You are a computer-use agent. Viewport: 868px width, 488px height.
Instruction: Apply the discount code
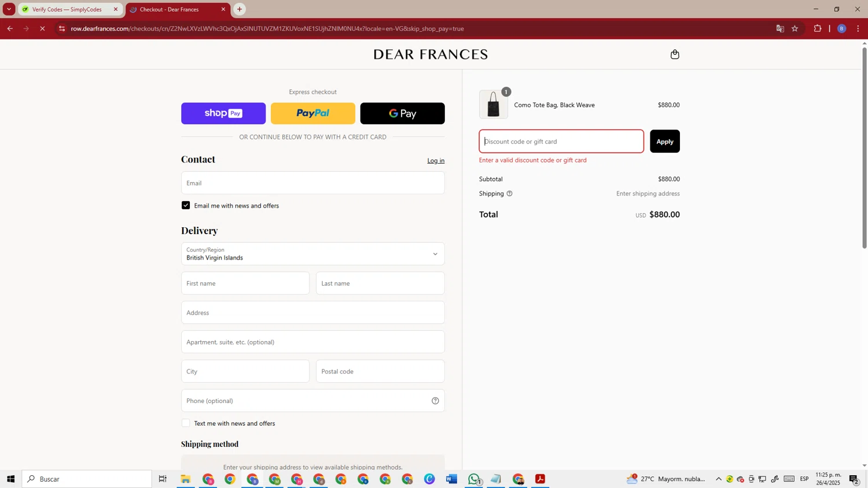(665, 141)
